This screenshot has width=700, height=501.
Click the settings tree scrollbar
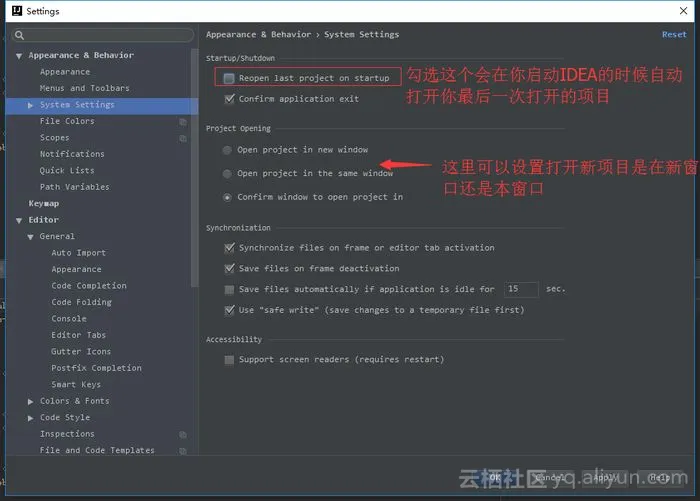[x=194, y=167]
